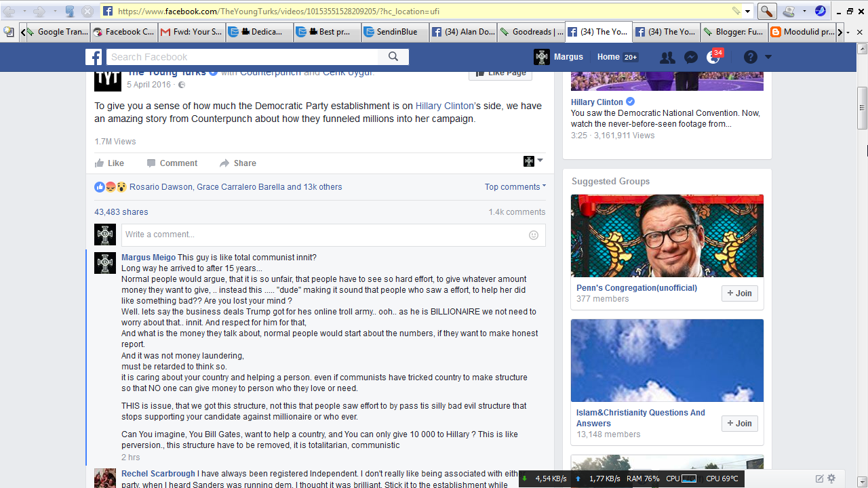
Task: Click the Hillary Clinton page name in sidebar
Action: coord(597,102)
